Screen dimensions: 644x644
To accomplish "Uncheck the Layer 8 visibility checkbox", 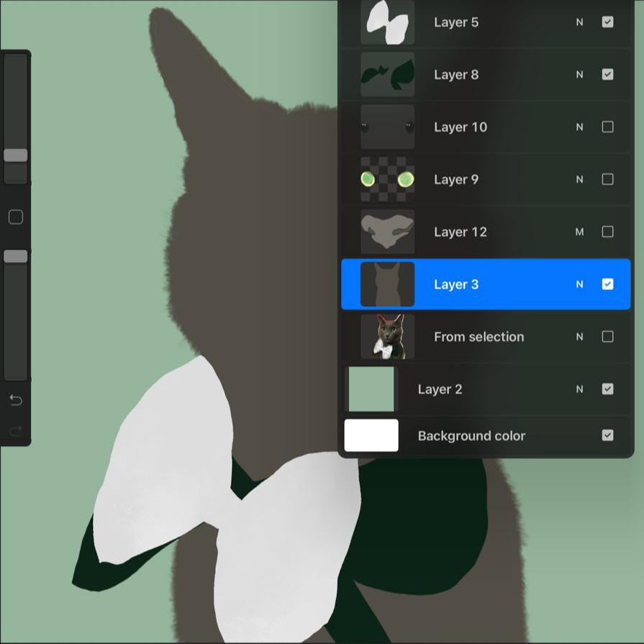I will click(x=607, y=74).
